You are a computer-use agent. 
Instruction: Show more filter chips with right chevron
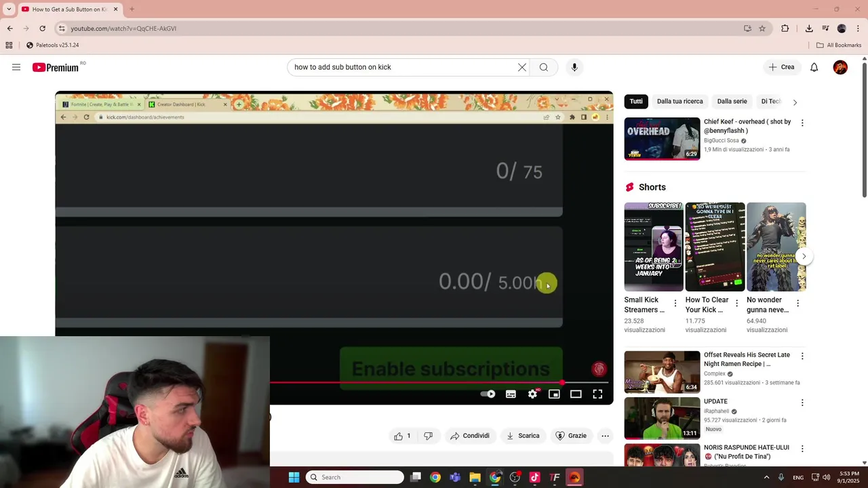tap(795, 102)
